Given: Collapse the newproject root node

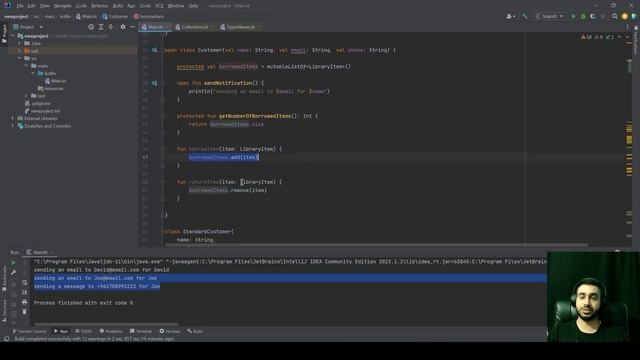Looking at the screenshot, I should 13,36.
